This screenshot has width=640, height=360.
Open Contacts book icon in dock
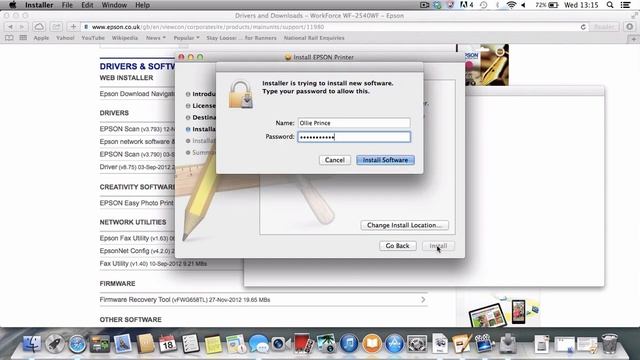(x=145, y=344)
